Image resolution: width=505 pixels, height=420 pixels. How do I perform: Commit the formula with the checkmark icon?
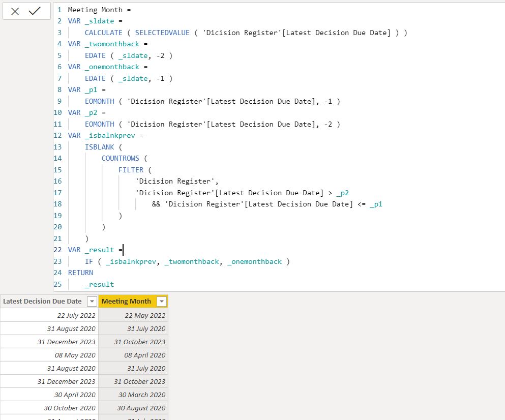(x=35, y=11)
